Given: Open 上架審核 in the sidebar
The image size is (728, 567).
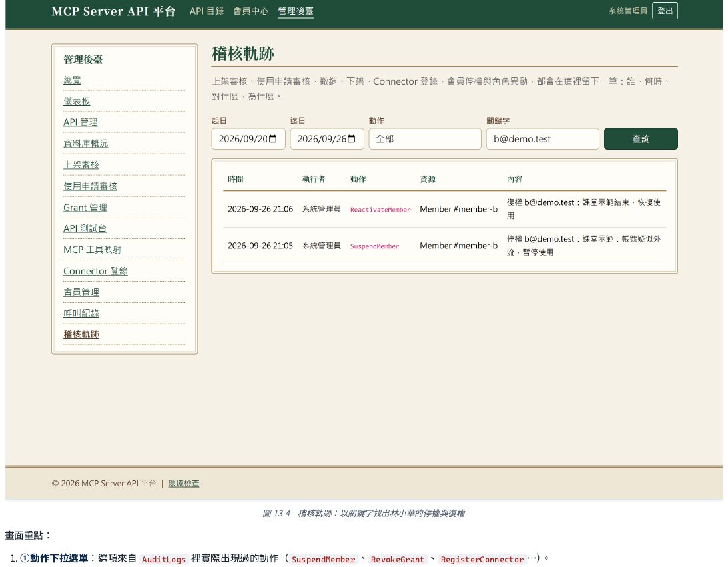Looking at the screenshot, I should [x=81, y=165].
